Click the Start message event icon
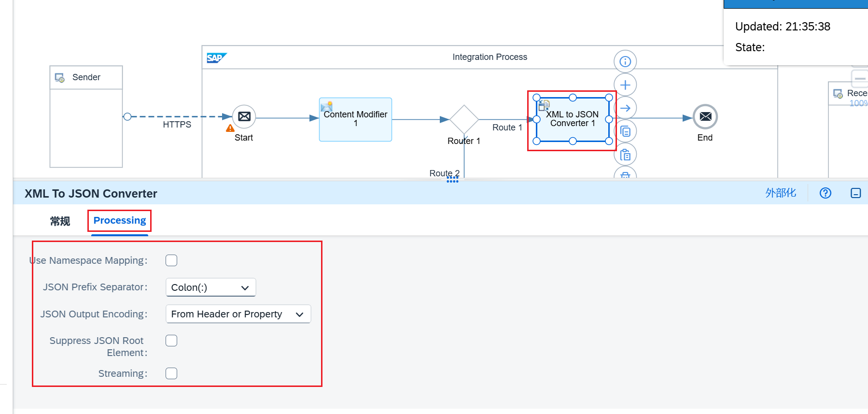 (244, 117)
